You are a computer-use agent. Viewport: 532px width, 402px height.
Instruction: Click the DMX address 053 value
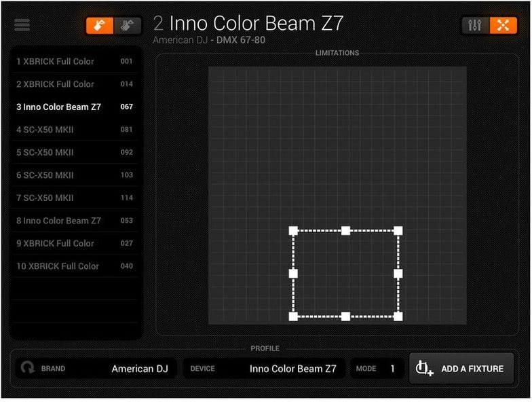click(x=126, y=221)
